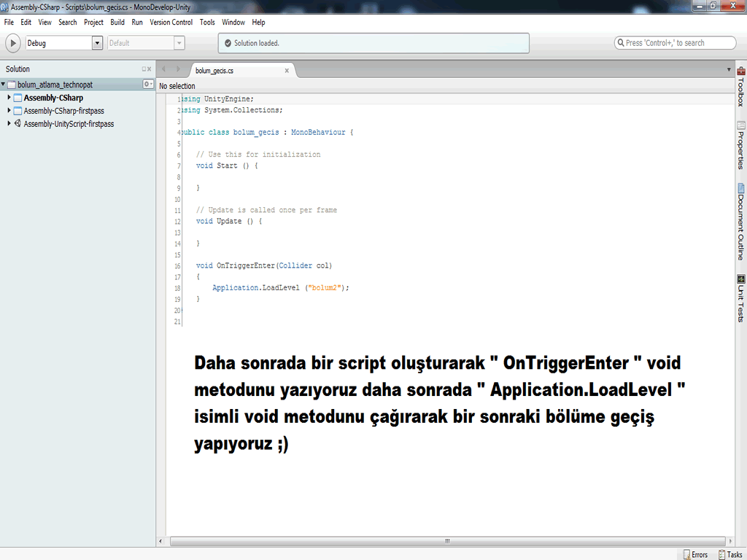Click the Run button to start debugging

tap(12, 42)
